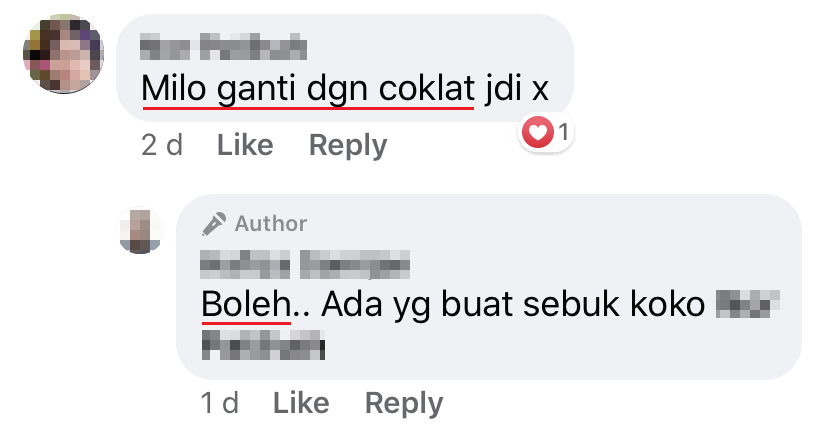
Task: Open the top commenter's pixelated profile picture
Action: 63,54
